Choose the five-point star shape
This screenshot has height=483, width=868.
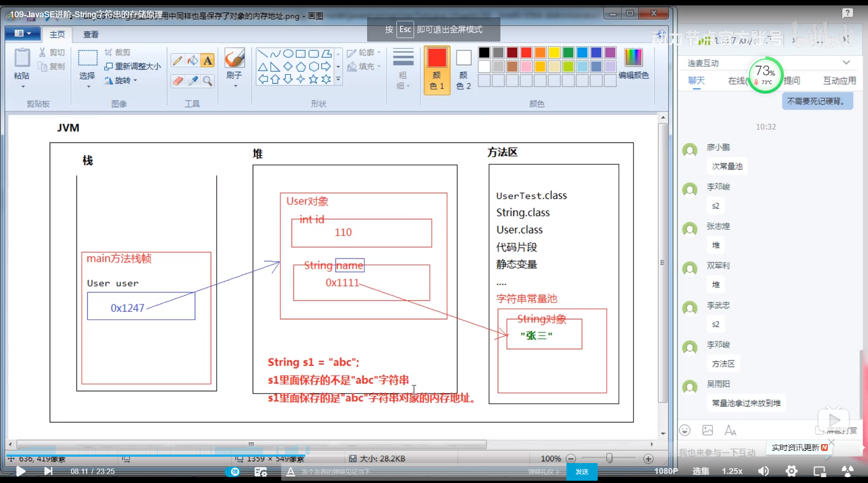coord(313,80)
